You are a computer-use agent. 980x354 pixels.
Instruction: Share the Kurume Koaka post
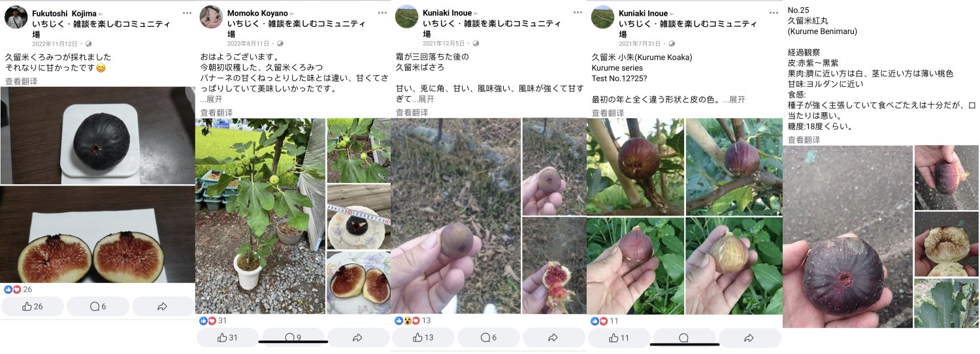pos(749,338)
